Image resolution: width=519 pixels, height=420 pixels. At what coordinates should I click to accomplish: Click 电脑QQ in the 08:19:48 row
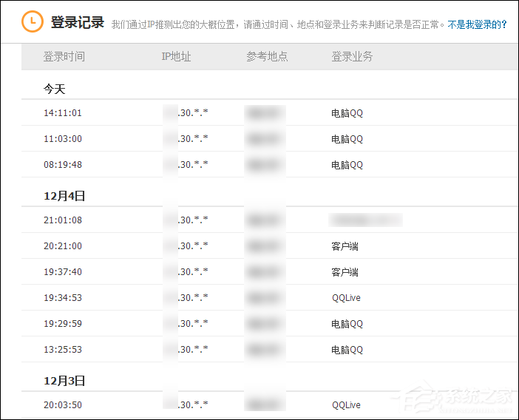point(347,165)
